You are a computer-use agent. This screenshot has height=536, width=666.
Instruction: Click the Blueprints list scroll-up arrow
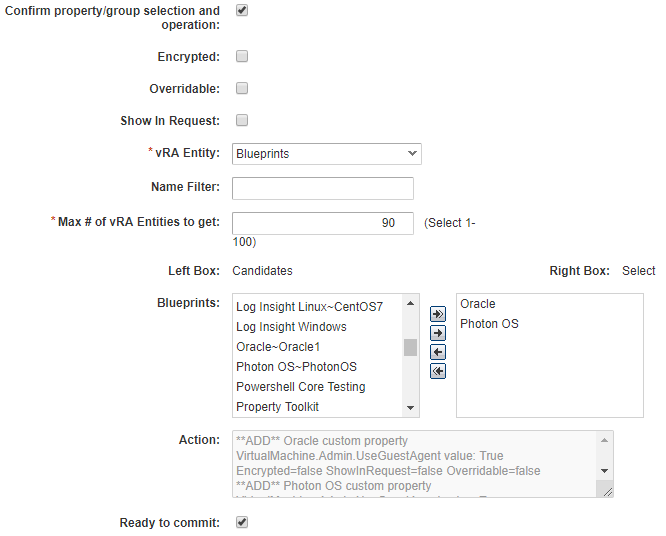tap(410, 304)
